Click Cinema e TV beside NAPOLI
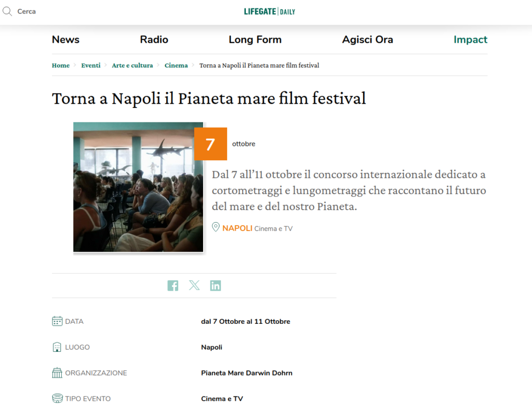 273,229
